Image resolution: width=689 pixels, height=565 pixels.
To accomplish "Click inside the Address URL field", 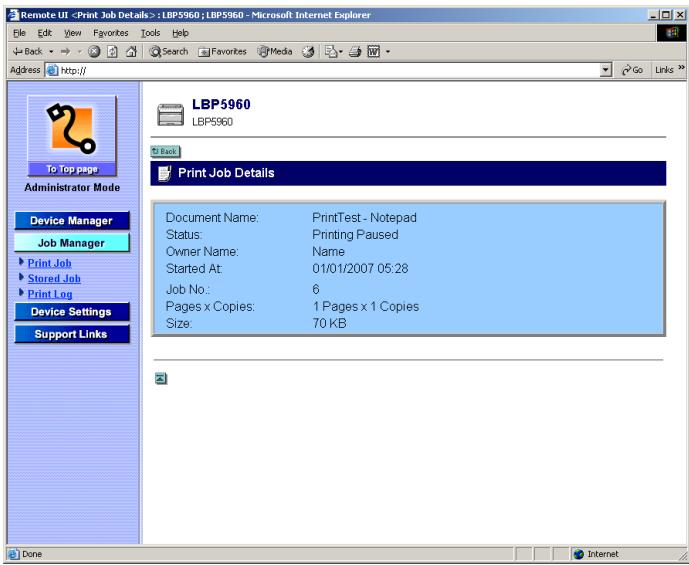I will [x=323, y=70].
